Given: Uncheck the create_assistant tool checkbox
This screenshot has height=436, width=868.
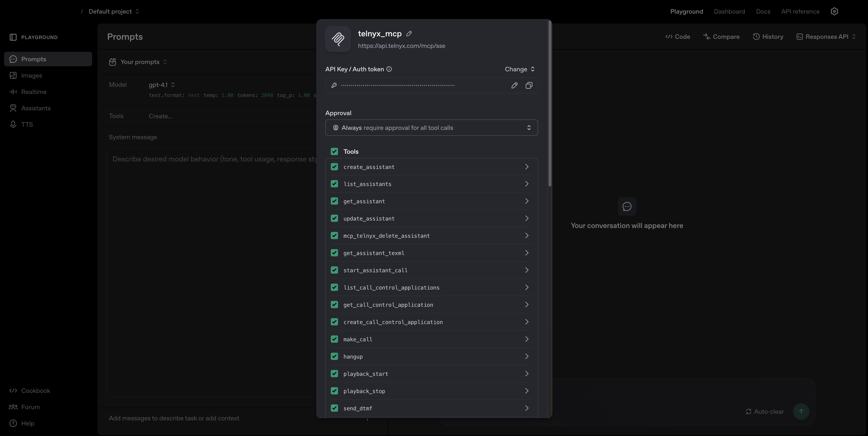Looking at the screenshot, I should [334, 167].
